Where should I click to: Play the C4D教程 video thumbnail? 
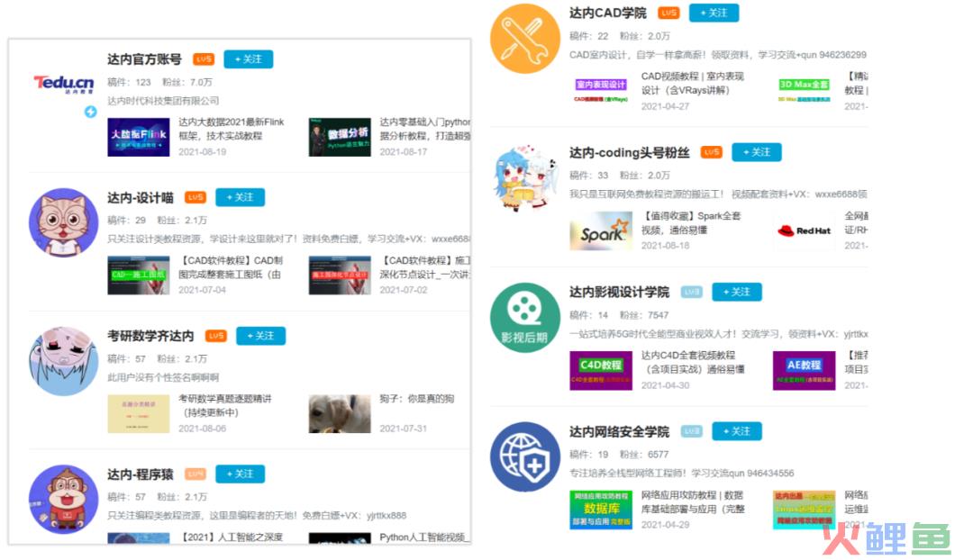pyautogui.click(x=601, y=370)
